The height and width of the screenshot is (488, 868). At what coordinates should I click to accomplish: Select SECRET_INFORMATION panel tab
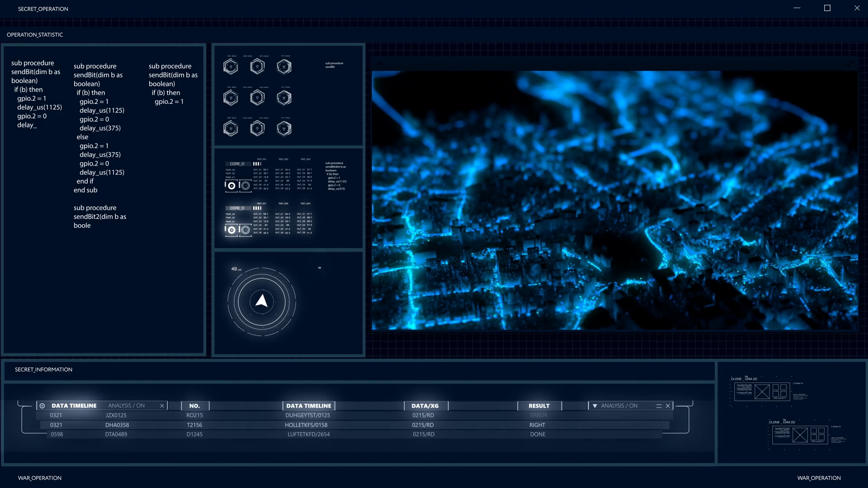click(x=43, y=370)
